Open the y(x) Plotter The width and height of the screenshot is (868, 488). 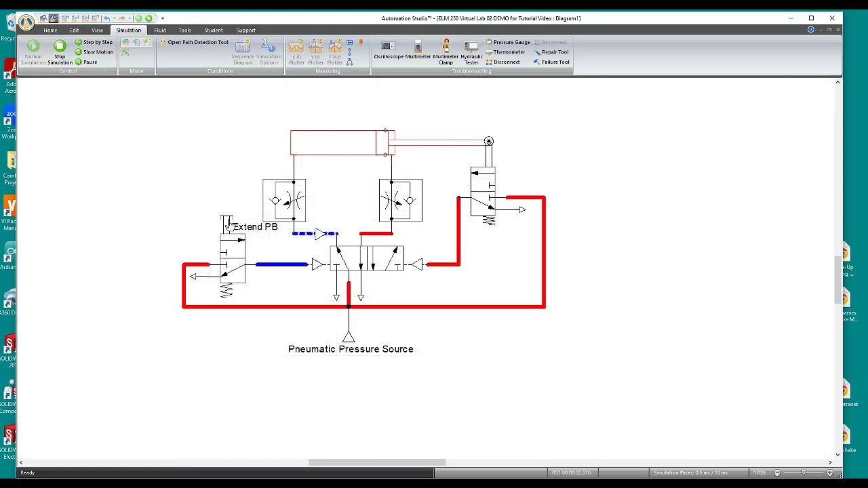tap(316, 52)
